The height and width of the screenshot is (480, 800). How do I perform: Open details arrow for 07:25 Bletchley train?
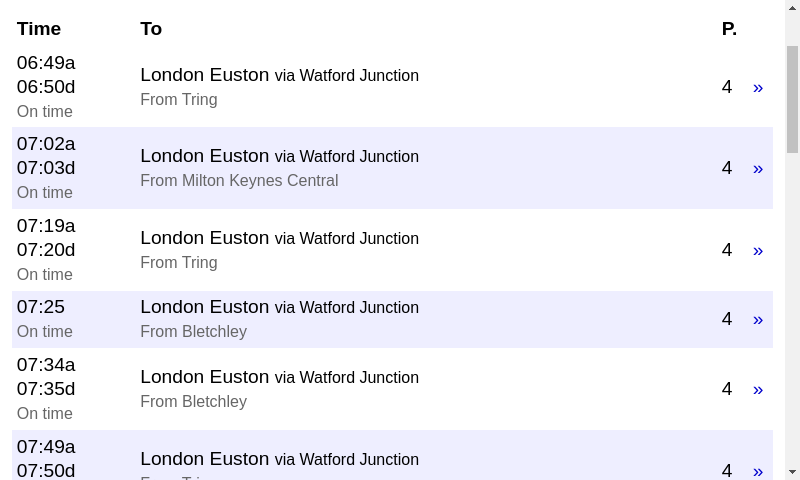(x=758, y=320)
